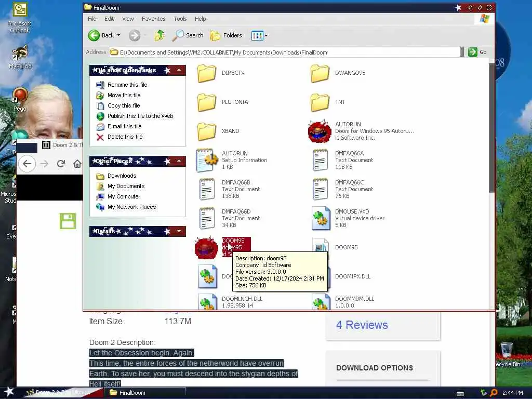Open the DIRECTX folder icon
The height and width of the screenshot is (399, 532).
[207, 73]
